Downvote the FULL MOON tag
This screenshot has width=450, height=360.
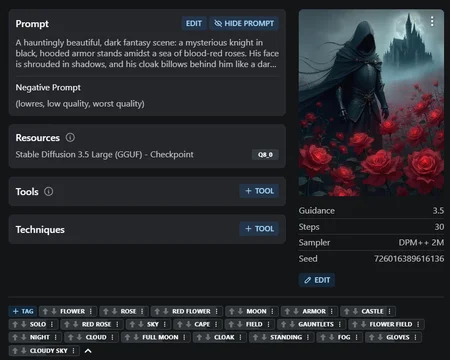click(x=136, y=337)
